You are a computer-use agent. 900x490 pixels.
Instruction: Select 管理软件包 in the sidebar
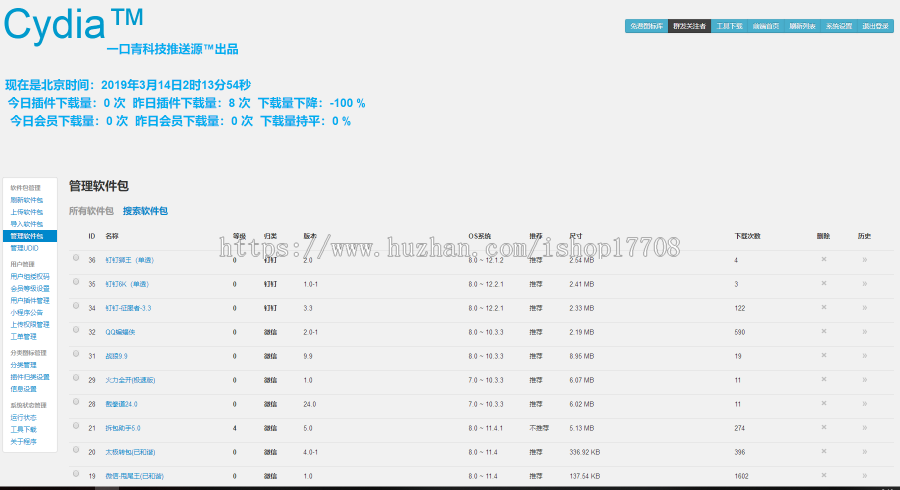pos(30,236)
